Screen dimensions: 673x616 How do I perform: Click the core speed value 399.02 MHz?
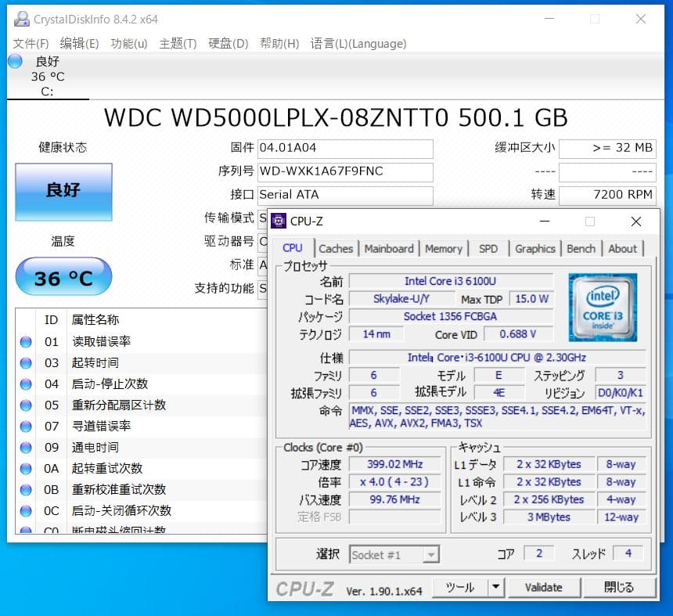pos(395,464)
